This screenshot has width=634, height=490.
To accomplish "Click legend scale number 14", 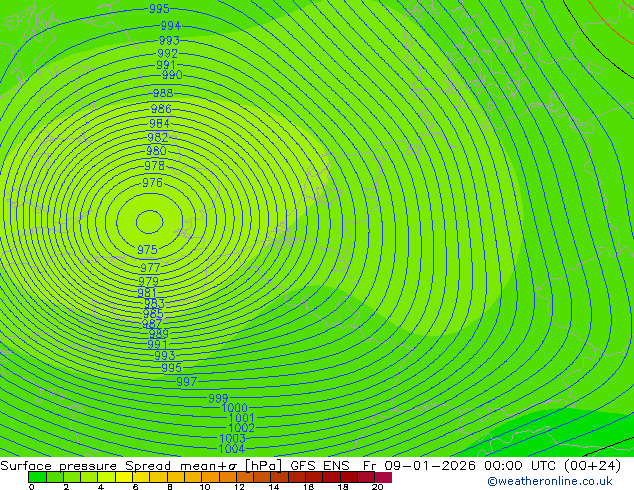I will (x=274, y=487).
